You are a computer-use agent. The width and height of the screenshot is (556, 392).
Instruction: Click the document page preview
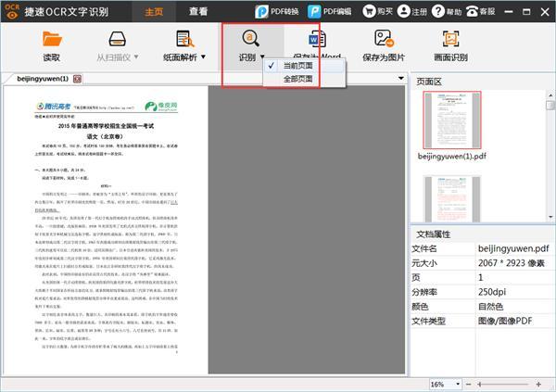106,230
